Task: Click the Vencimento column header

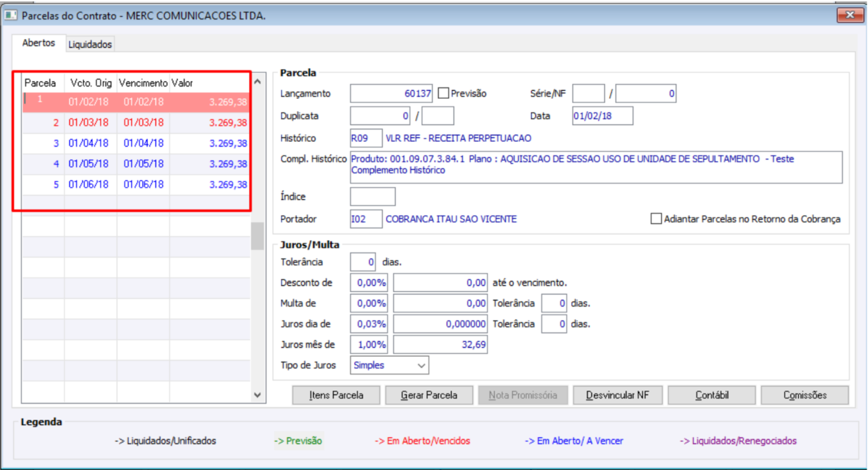Action: [143, 83]
